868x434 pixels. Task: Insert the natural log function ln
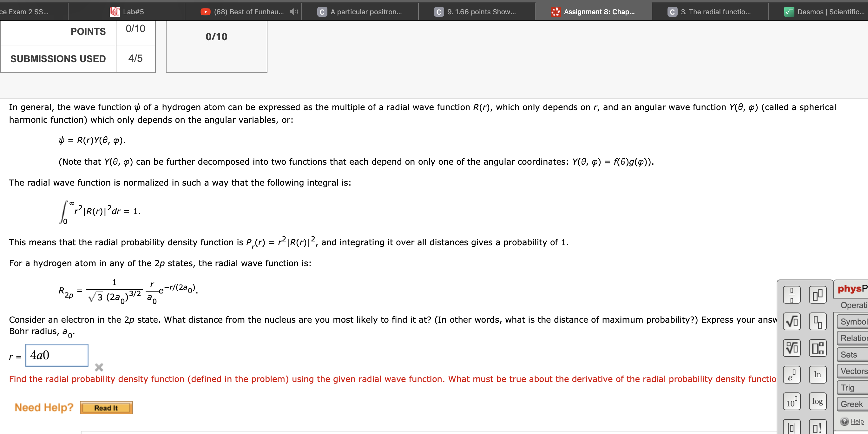click(x=818, y=374)
